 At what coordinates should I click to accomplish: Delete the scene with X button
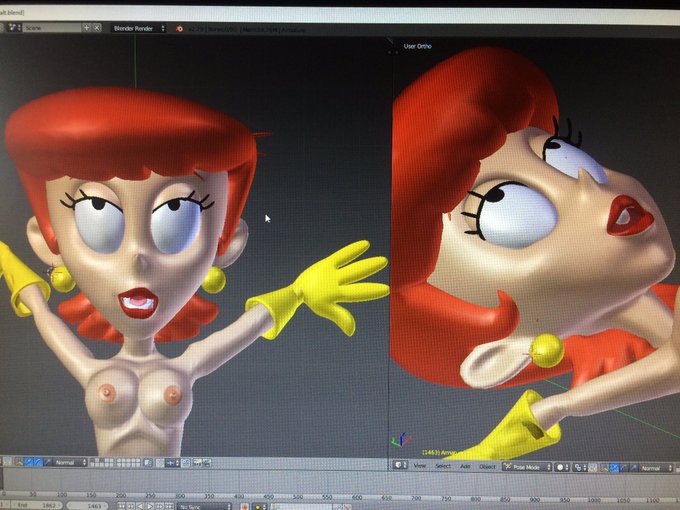coord(97,28)
